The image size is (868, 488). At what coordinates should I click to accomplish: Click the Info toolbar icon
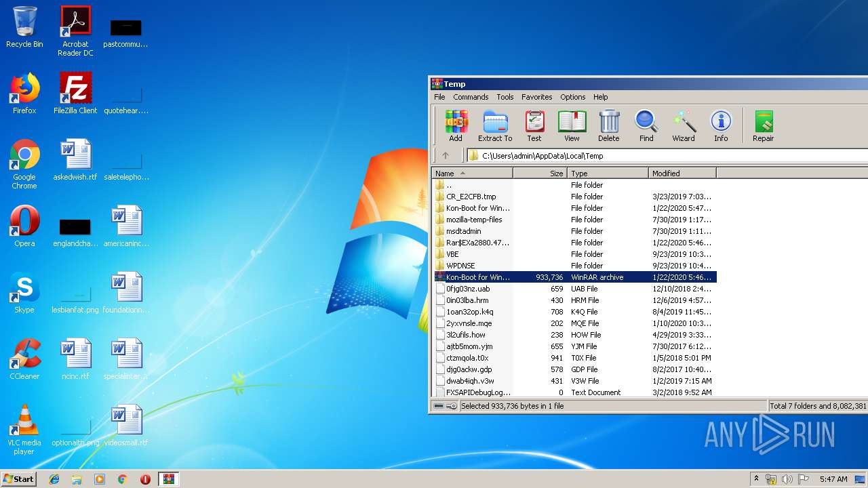point(721,126)
